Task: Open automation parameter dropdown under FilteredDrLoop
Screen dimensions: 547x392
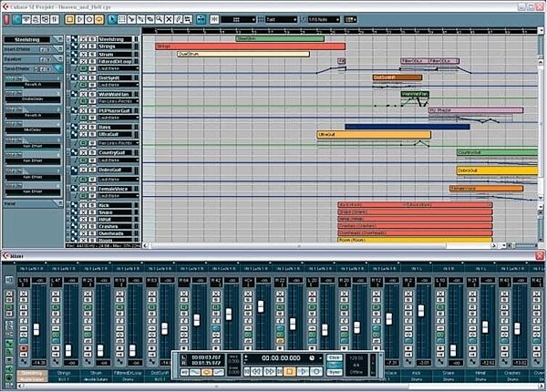Action: pyautogui.click(x=118, y=68)
